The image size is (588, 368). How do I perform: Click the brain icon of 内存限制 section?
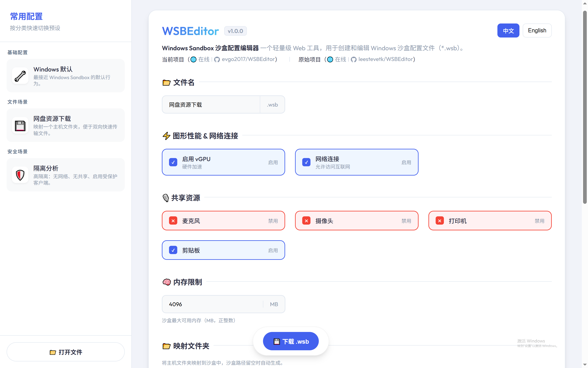pyautogui.click(x=167, y=282)
